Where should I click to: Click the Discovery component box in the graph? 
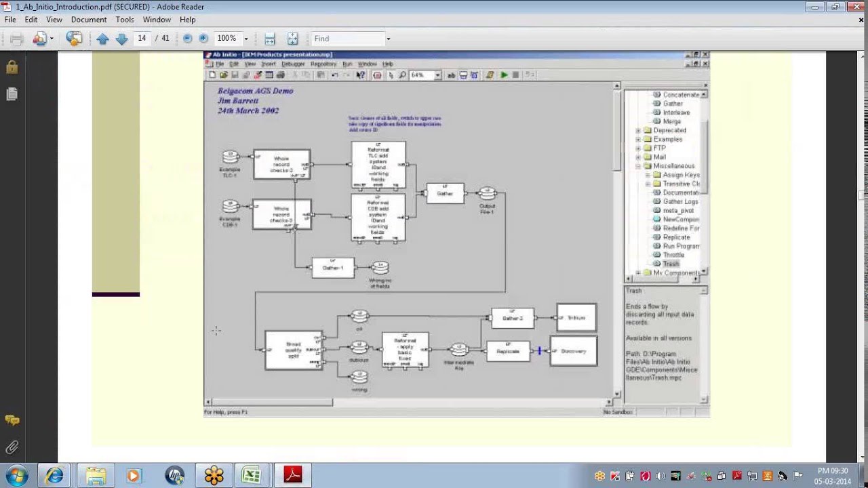tap(574, 351)
